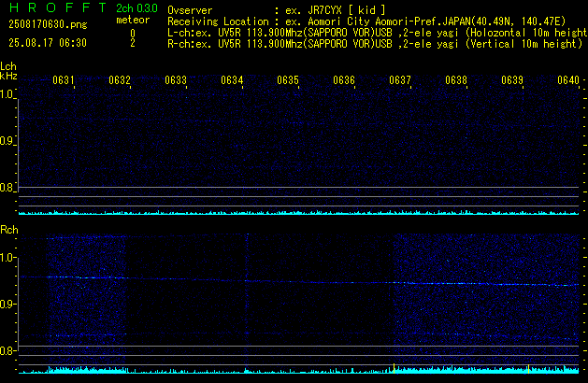Select the 0639 time marker
588x383 pixels.
[x=512, y=80]
